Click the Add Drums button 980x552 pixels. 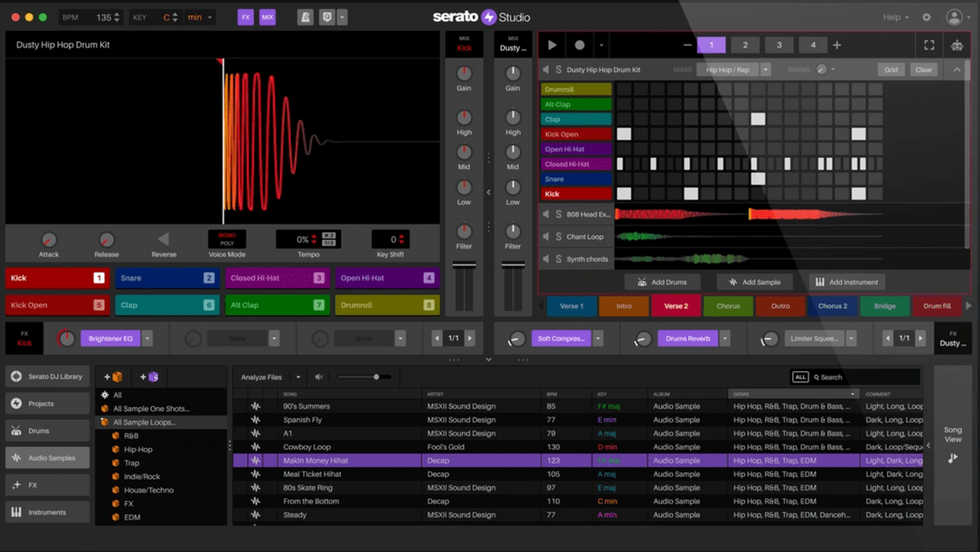point(662,282)
